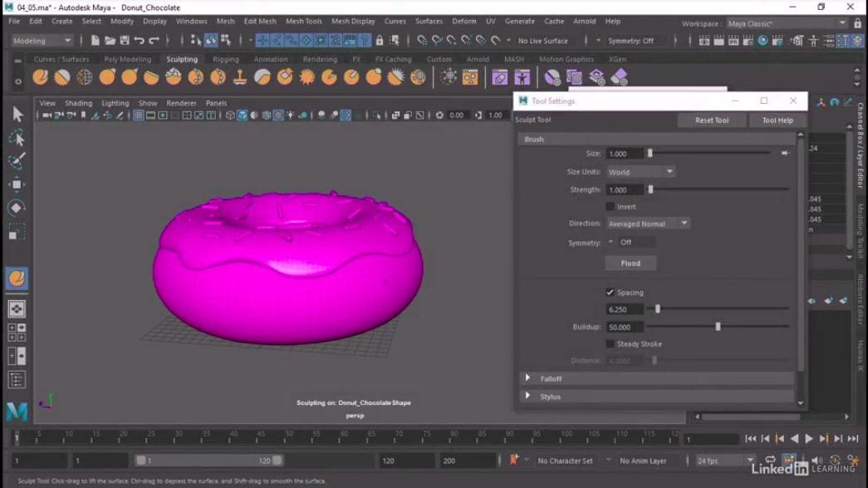Open the viewport Shading menu
Image resolution: width=868 pixels, height=488 pixels.
(x=79, y=103)
